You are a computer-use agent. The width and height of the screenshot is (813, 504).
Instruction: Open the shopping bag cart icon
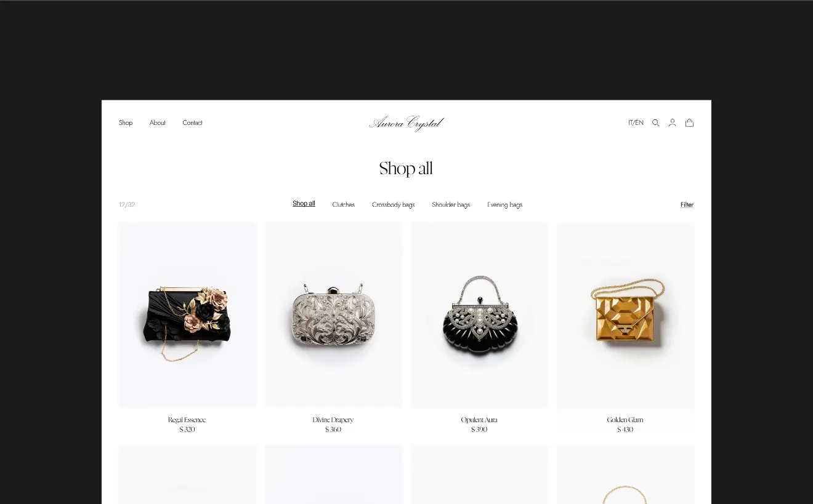(690, 122)
